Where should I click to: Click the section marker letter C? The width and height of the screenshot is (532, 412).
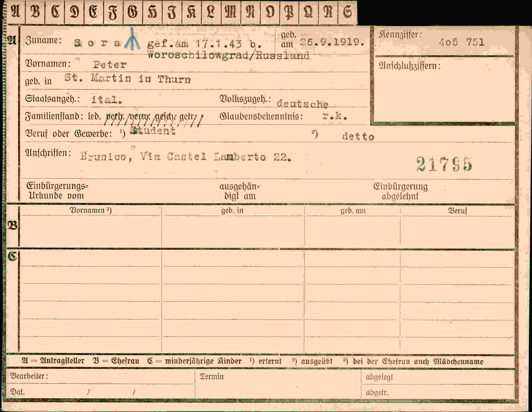click(x=12, y=256)
